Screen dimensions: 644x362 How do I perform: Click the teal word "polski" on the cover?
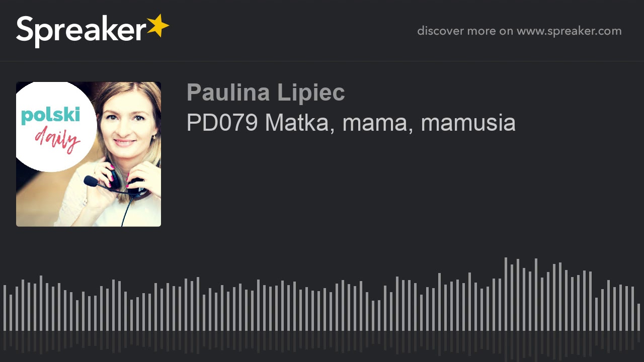[50, 116]
